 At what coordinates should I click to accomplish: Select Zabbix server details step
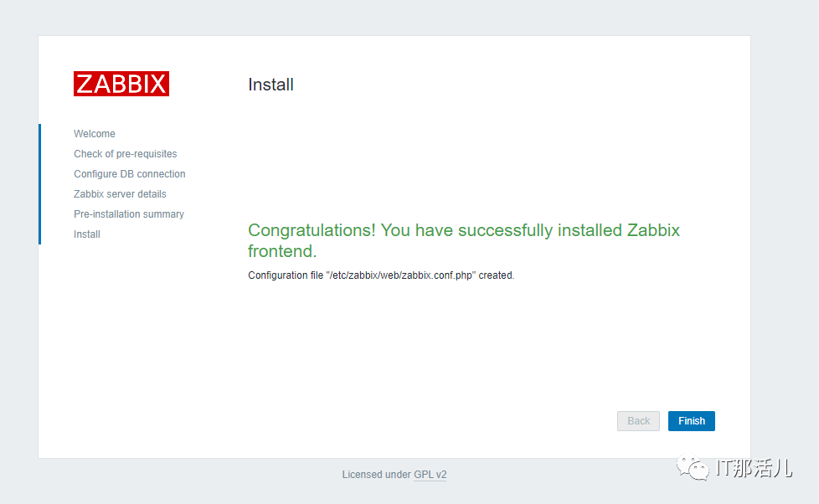120,193
